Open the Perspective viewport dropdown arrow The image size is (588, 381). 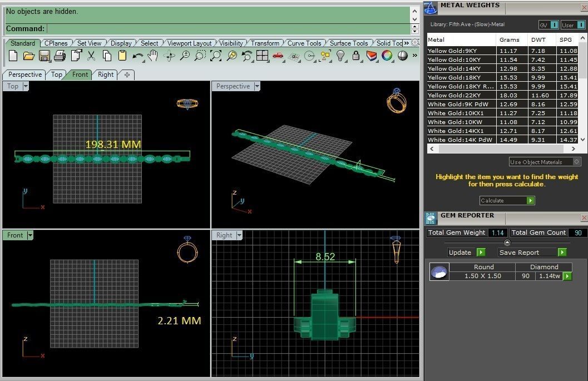[257, 86]
